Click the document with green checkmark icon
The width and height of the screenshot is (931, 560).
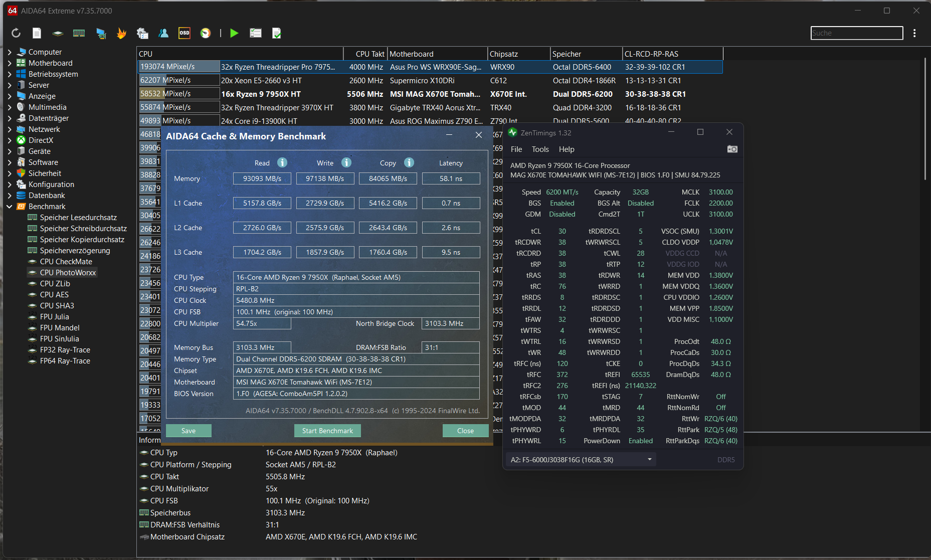[276, 33]
